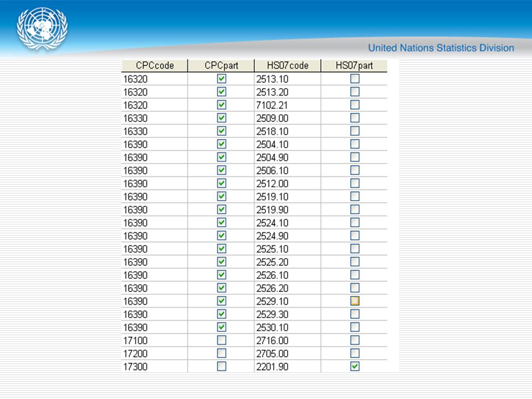532x399 pixels.
Task: Check HS07part for the 2705.00 row
Action: click(355, 353)
